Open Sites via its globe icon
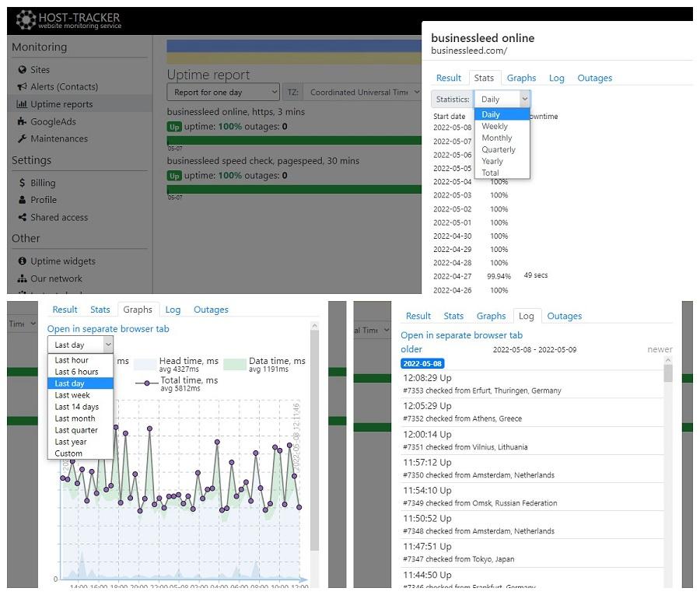This screenshot has width=700, height=595. pyautogui.click(x=22, y=70)
